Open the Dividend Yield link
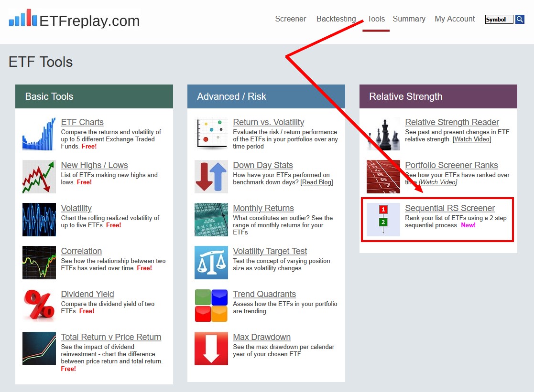This screenshot has width=534, height=392. (x=87, y=294)
